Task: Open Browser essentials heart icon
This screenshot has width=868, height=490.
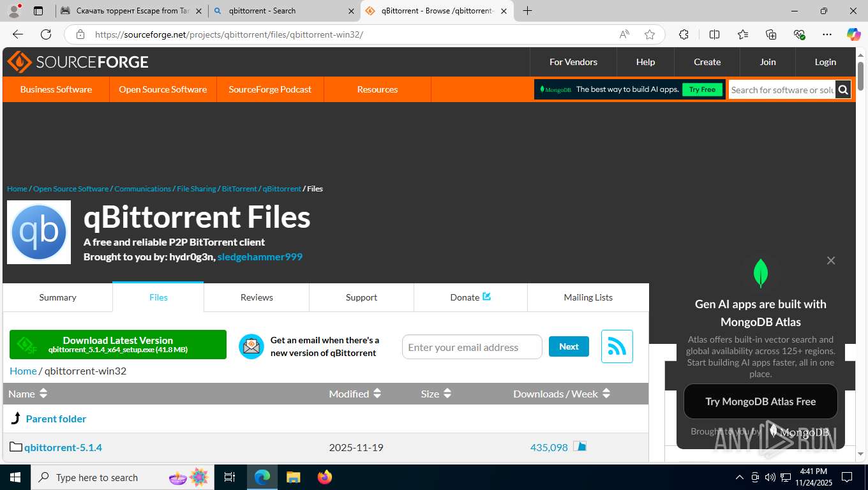Action: [x=799, y=34]
